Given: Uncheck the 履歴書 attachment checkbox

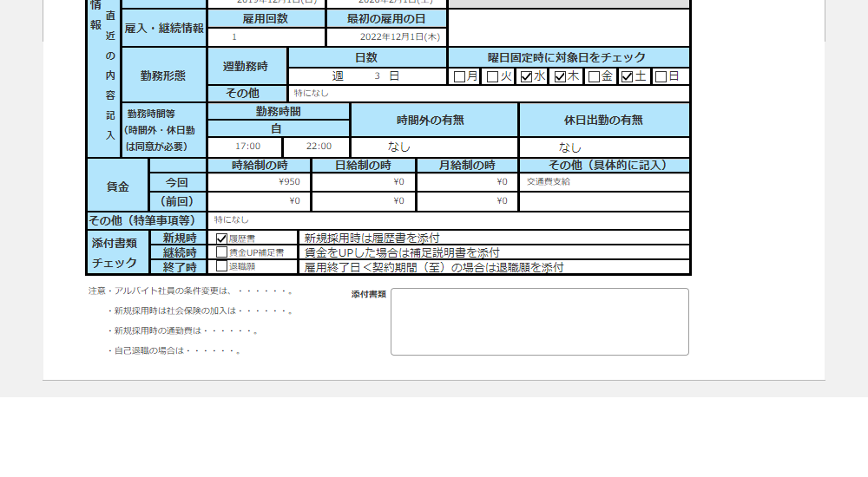Looking at the screenshot, I should (x=221, y=238).
